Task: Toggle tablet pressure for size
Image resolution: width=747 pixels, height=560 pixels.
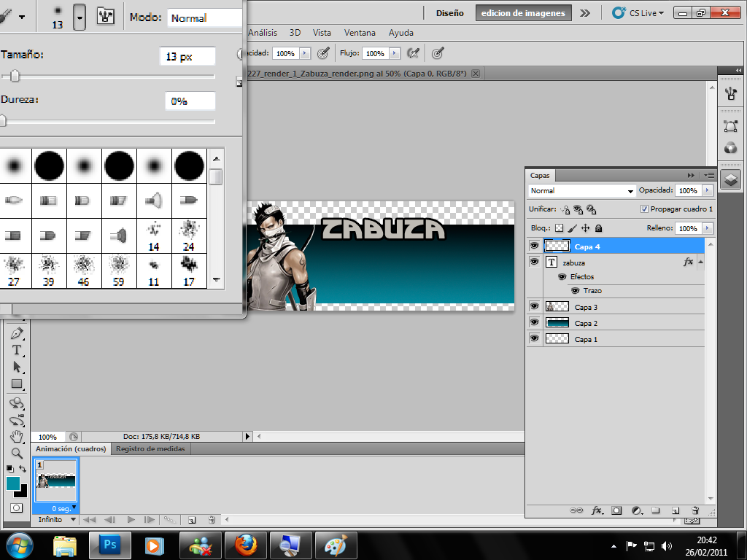Action: [x=438, y=53]
